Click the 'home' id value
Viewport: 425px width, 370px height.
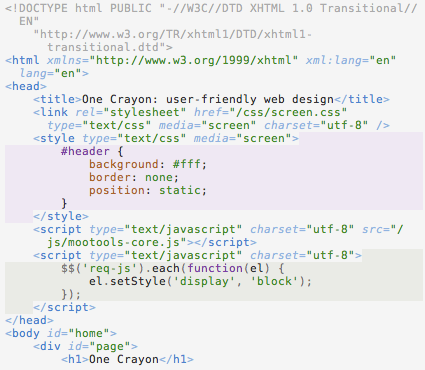coord(89,333)
